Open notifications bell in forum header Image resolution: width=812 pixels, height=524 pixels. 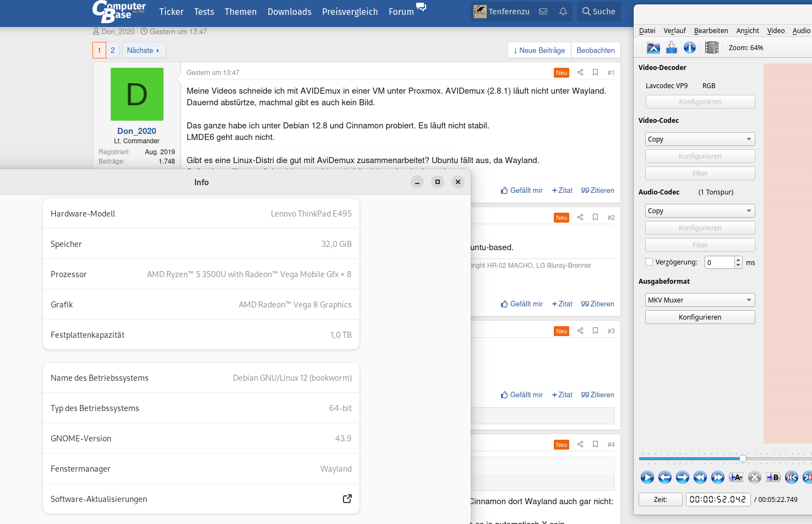(563, 12)
